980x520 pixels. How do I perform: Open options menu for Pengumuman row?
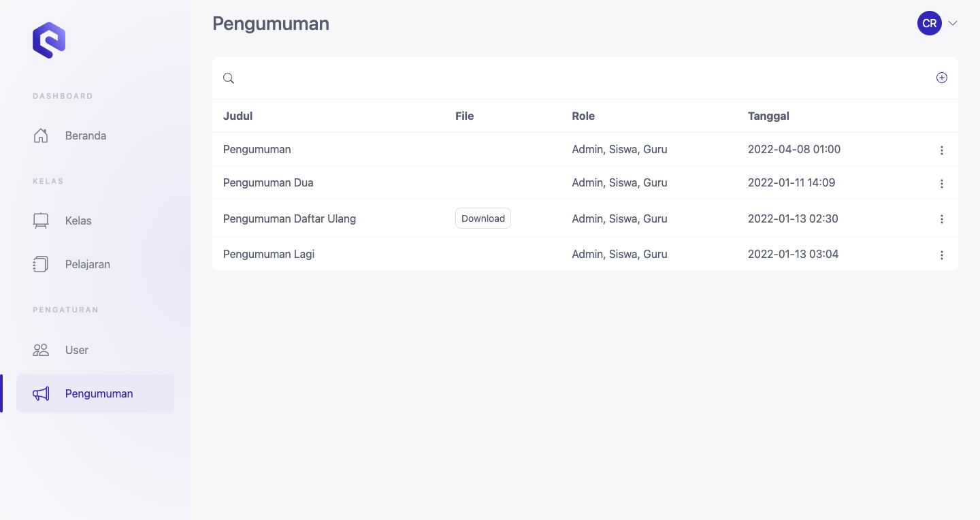(942, 150)
